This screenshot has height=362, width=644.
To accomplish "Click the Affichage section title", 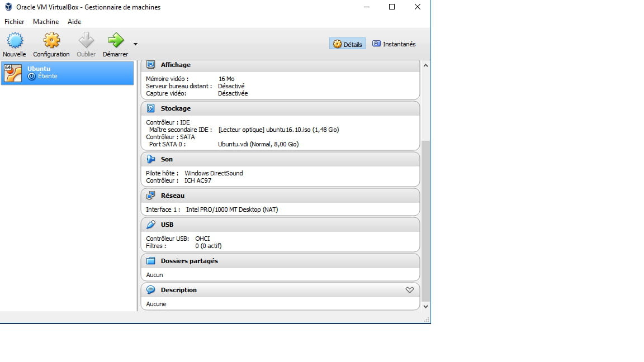I will point(176,65).
